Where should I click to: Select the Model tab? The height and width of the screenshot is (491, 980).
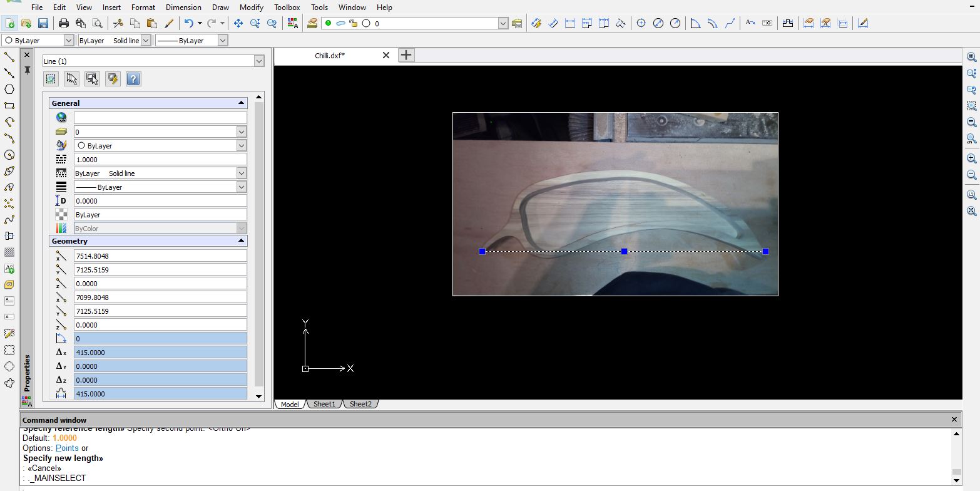[x=290, y=404]
